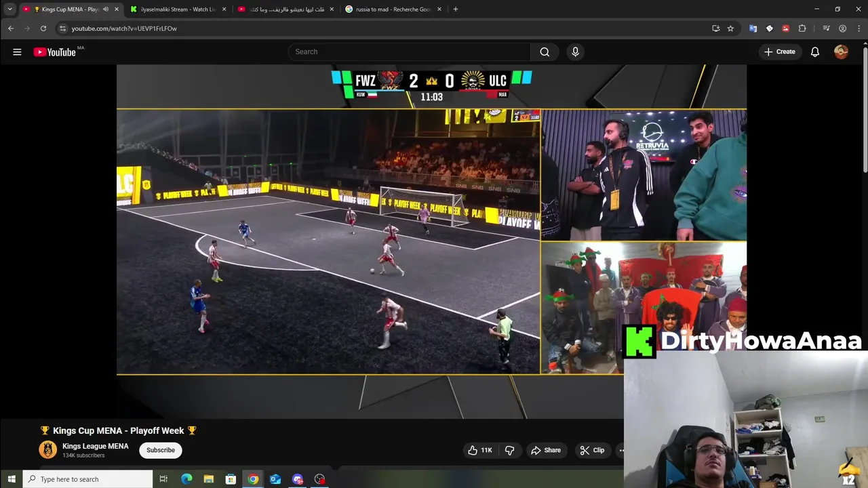Switch to the Arabic-titled YouTube tab
Image resolution: width=868 pixels, height=488 pixels.
point(286,9)
